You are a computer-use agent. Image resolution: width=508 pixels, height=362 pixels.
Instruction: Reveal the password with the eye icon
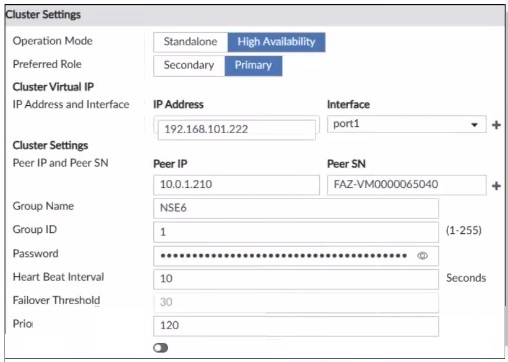coord(422,256)
